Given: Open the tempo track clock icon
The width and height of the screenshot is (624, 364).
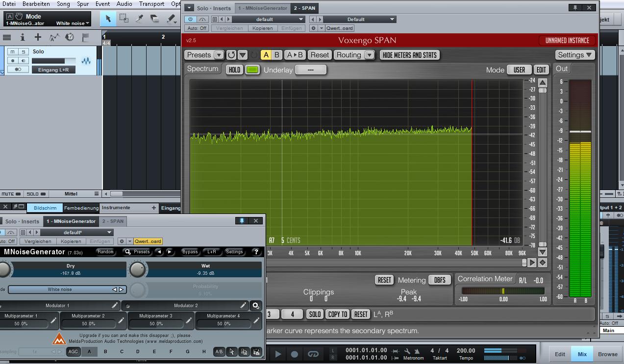Looking at the screenshot, I should [x=70, y=37].
